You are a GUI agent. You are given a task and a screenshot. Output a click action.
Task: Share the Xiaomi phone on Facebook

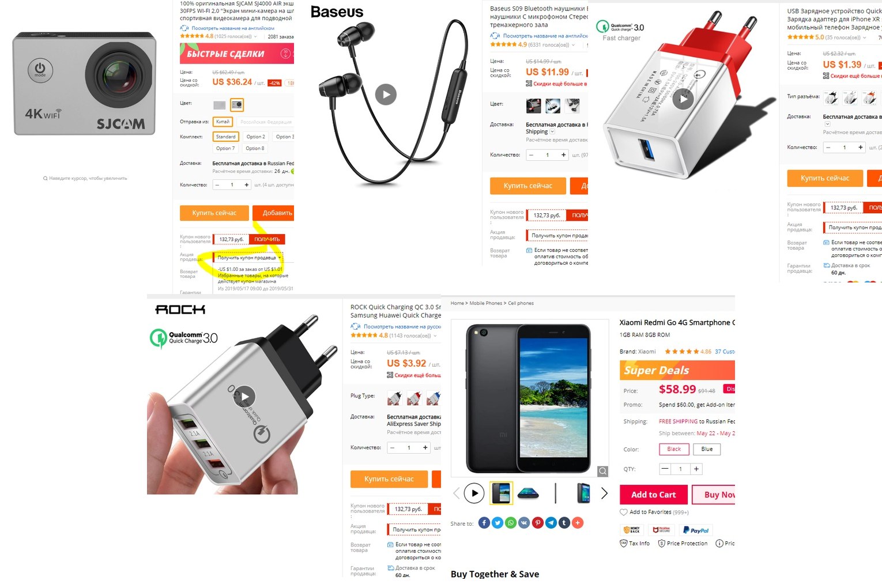484,523
